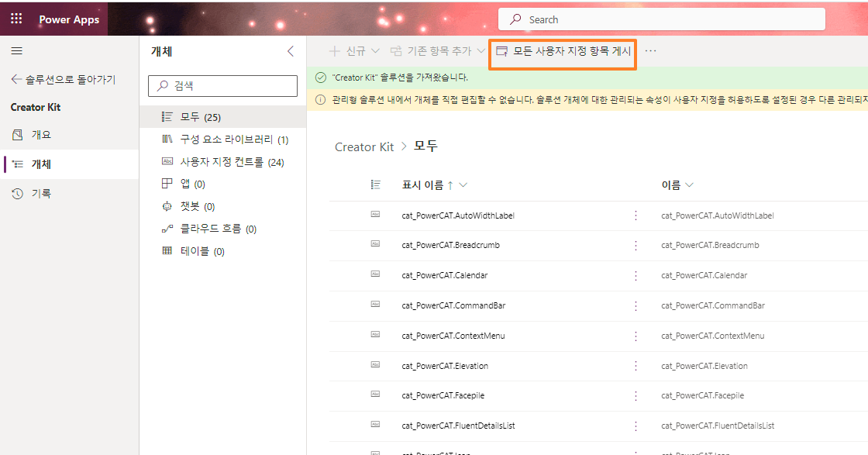Collapse the 개체 panel with chevron
Viewport: 868px width, 455px height.
(x=291, y=51)
